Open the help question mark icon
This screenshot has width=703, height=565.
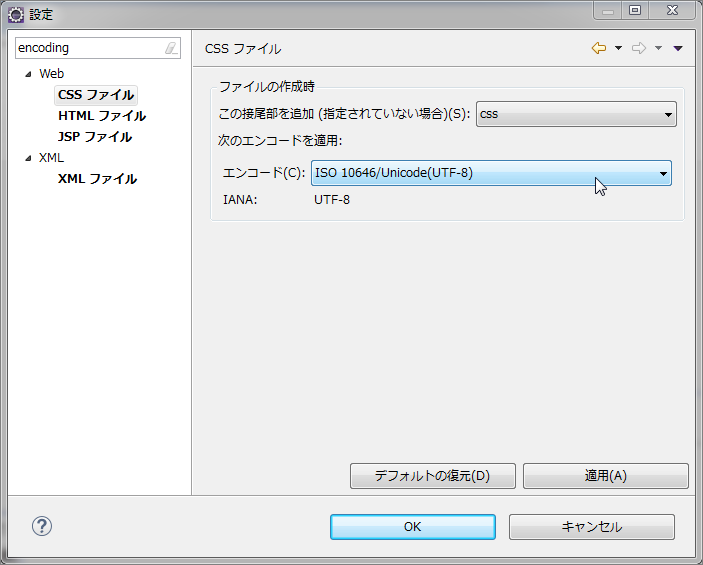pos(42,526)
